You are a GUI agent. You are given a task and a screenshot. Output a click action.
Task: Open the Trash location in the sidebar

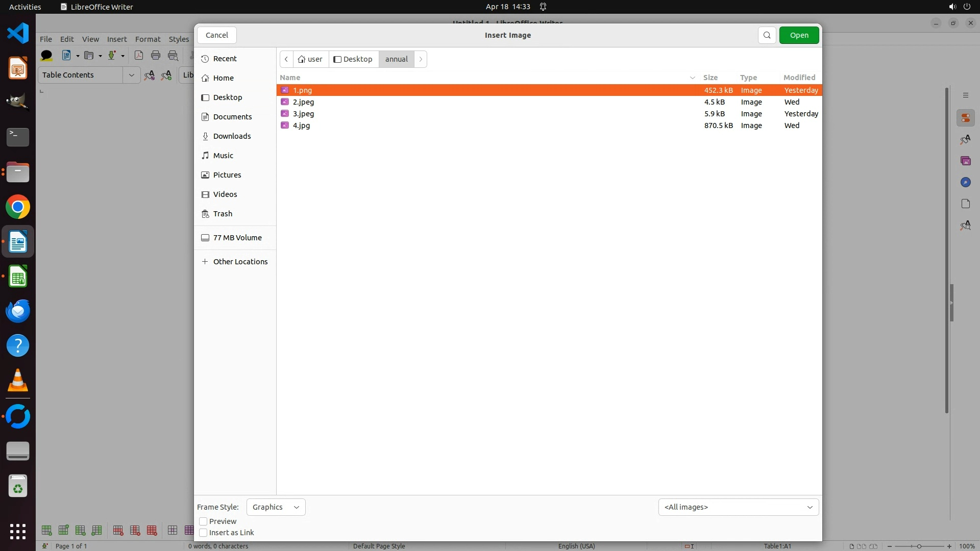[223, 214]
